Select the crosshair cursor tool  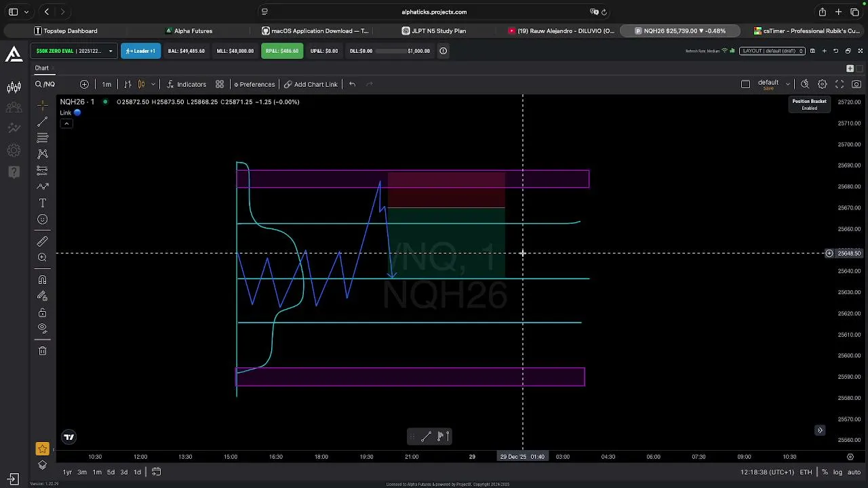click(x=42, y=105)
